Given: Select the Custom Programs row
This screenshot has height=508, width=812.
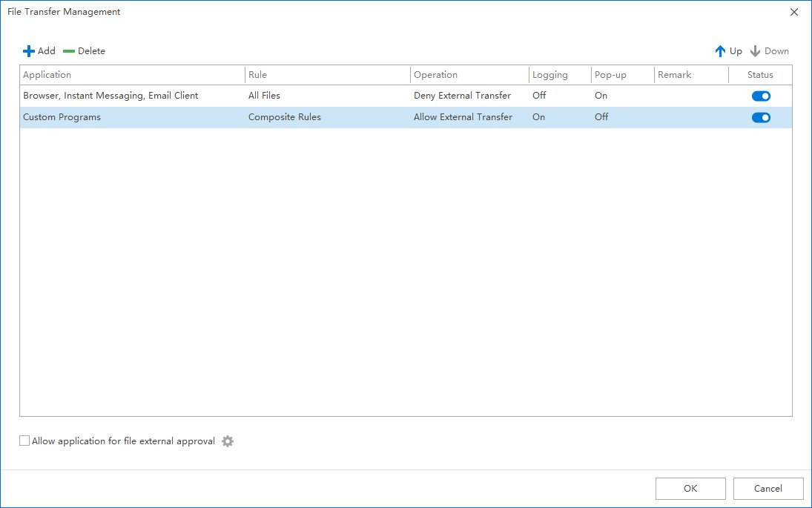Looking at the screenshot, I should (x=62, y=117).
